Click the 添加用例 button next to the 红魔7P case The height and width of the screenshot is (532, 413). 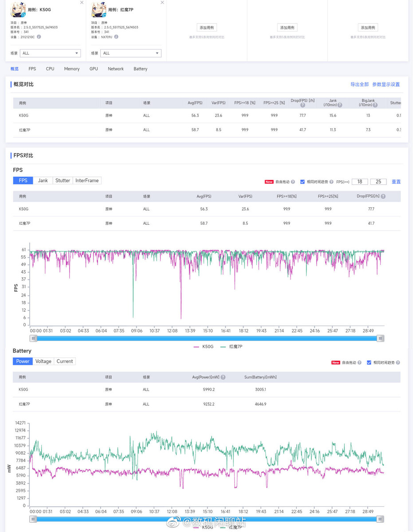tap(207, 27)
